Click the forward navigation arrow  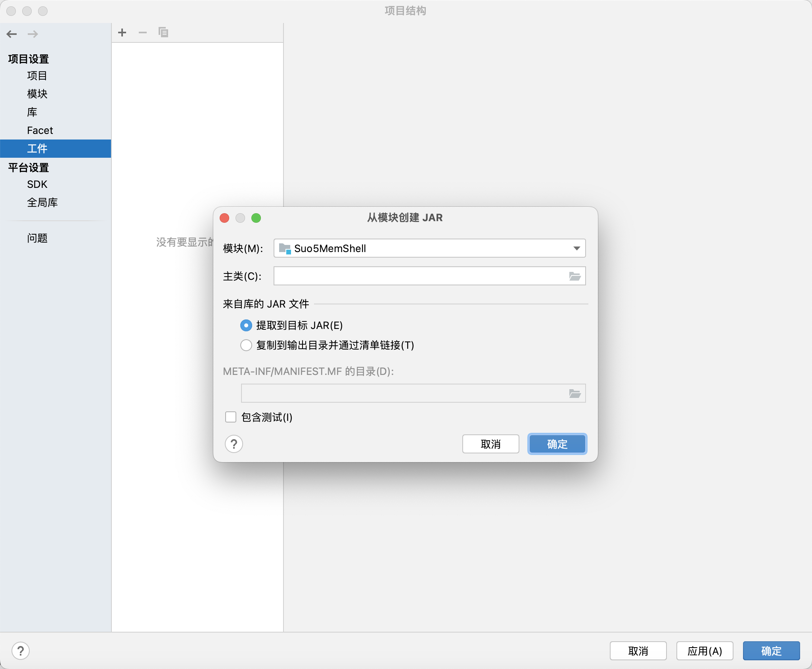click(33, 34)
